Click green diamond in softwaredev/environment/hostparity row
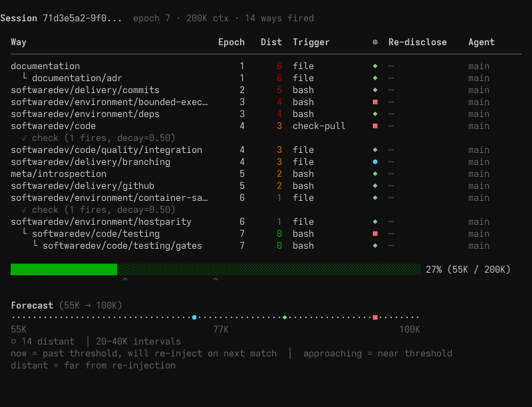 tap(375, 221)
